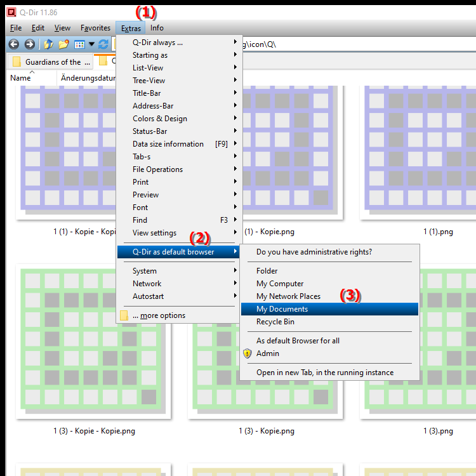Expand the Q-Dir always submenu
476x476 pixels.
[x=179, y=43]
